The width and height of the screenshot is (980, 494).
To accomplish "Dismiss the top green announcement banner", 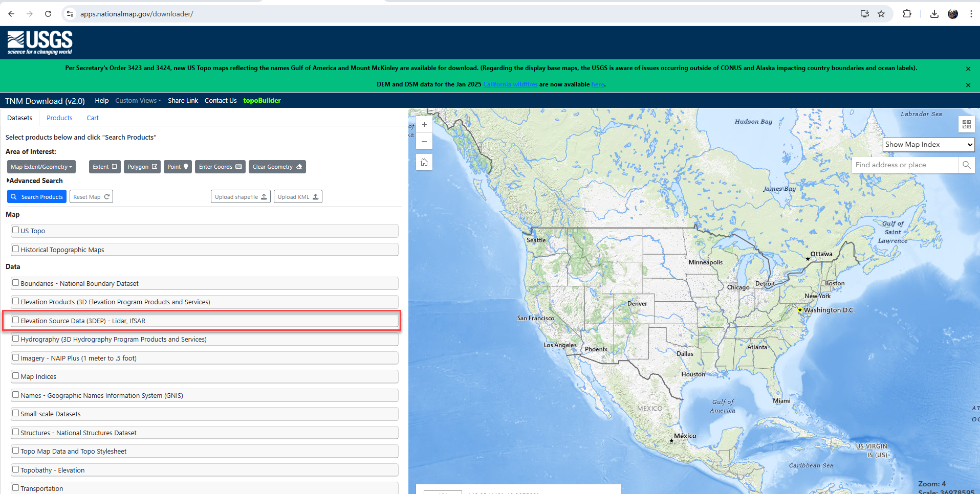I will [x=968, y=69].
